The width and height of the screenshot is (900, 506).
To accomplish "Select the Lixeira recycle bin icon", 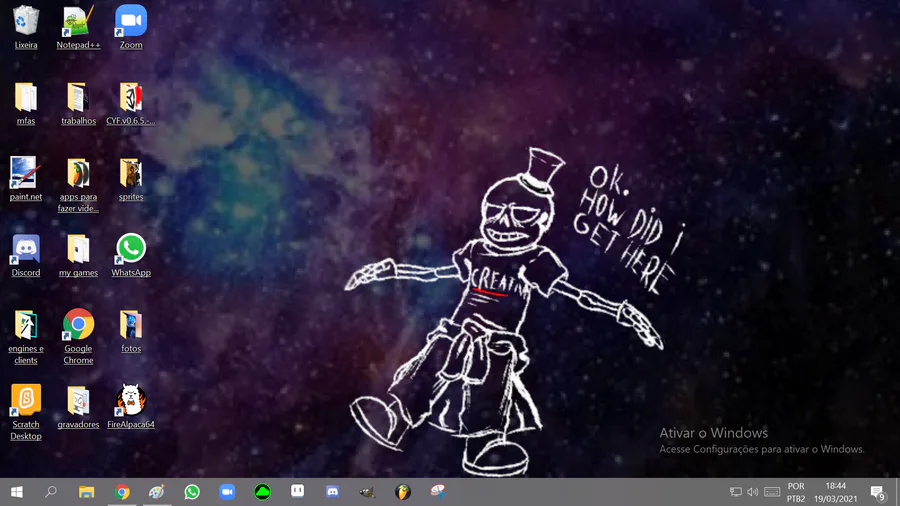I will tap(26, 27).
